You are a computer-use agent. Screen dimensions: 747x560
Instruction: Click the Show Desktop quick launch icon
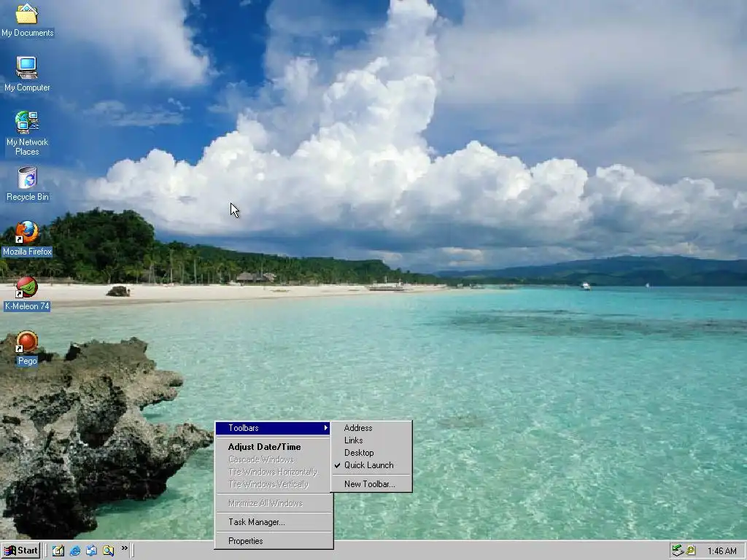pos(58,551)
